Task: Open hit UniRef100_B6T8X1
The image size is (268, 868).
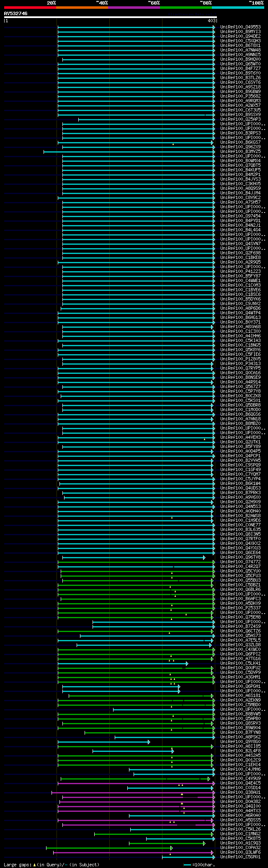Action: pyautogui.click(x=241, y=45)
